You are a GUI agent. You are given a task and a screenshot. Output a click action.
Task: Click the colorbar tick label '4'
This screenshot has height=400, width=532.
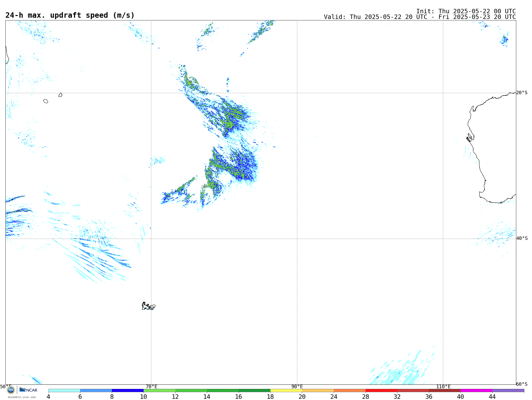48,397
